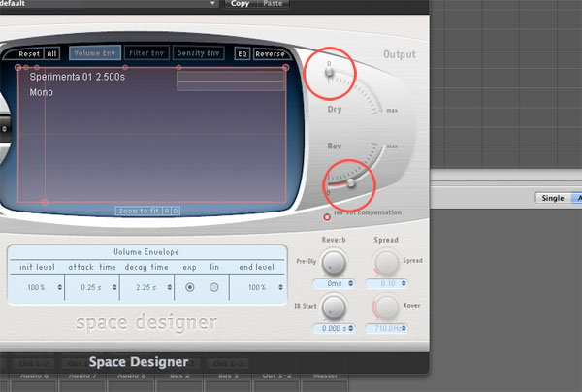Click the Zoom to fit button
Image resolution: width=582 pixels, height=392 pixels.
[x=139, y=211]
